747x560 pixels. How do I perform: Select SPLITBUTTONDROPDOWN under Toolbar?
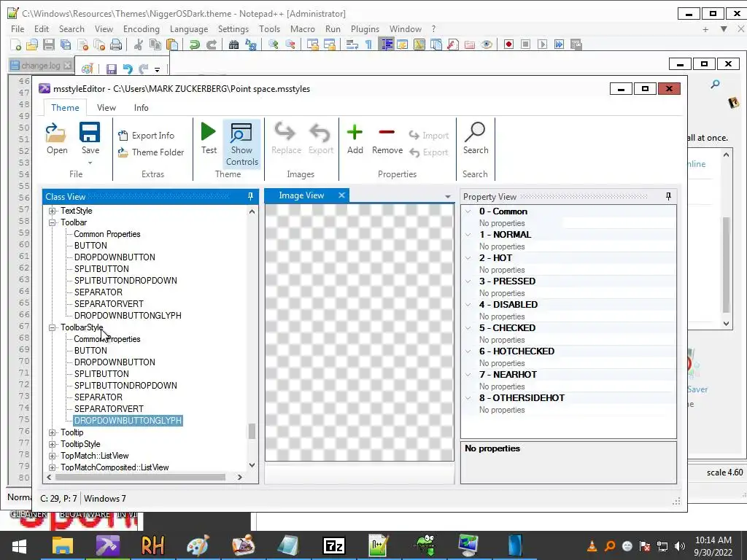(125, 281)
